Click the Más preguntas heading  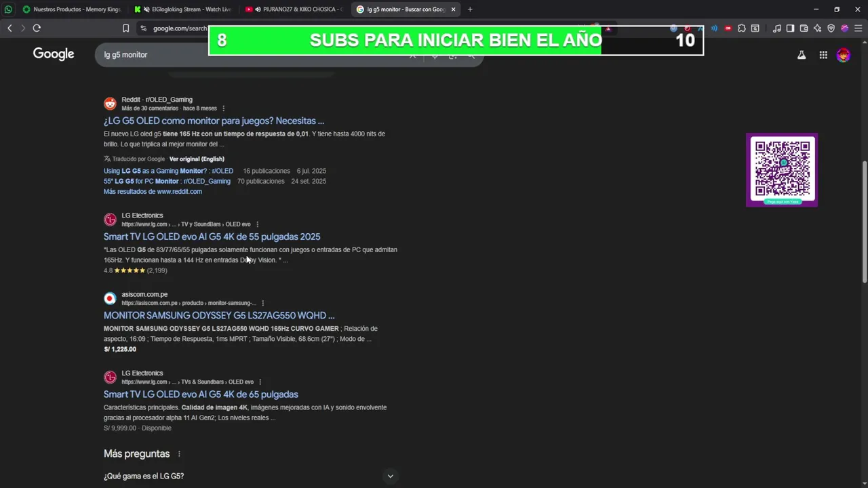[x=137, y=454]
